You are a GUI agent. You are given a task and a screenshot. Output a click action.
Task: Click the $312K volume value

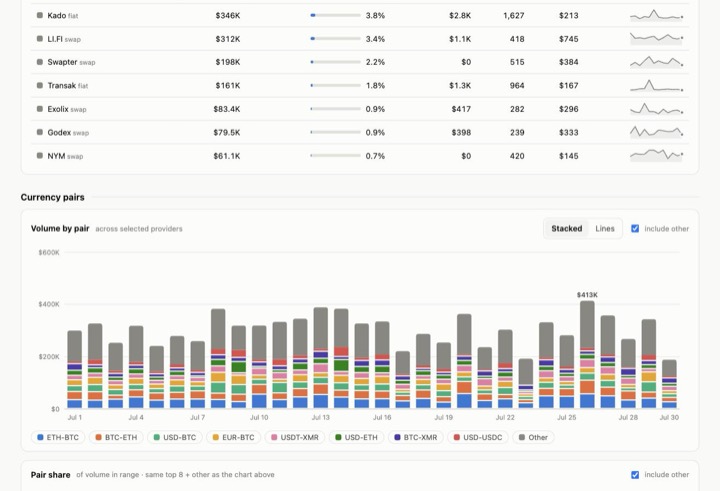(228, 39)
